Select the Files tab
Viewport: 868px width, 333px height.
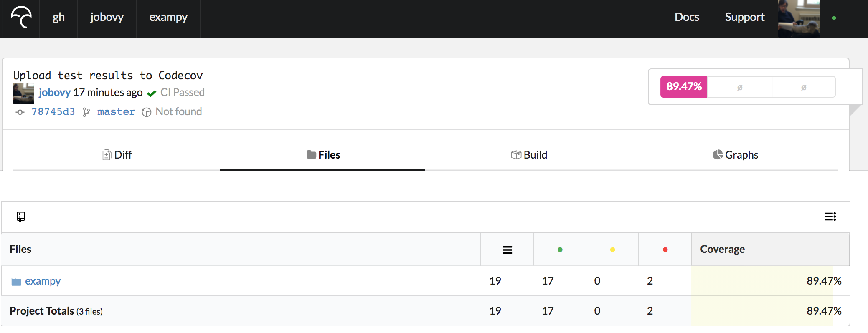click(x=323, y=155)
